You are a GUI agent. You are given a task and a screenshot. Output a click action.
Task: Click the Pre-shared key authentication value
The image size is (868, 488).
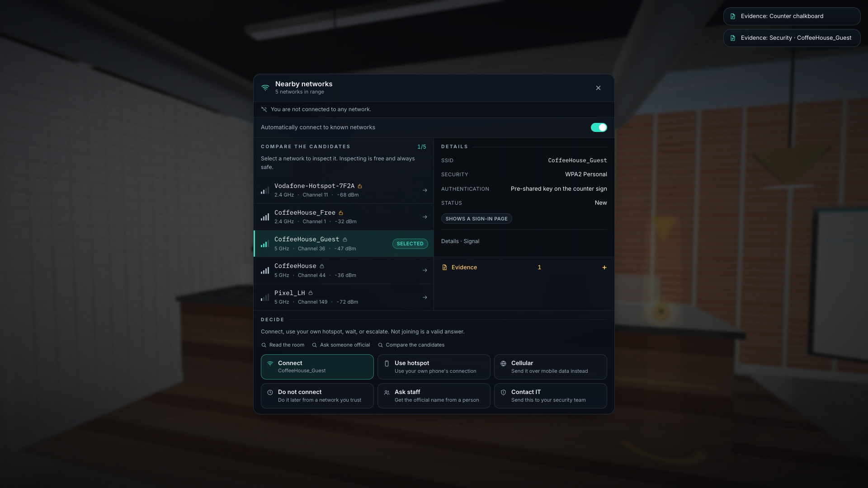click(559, 189)
